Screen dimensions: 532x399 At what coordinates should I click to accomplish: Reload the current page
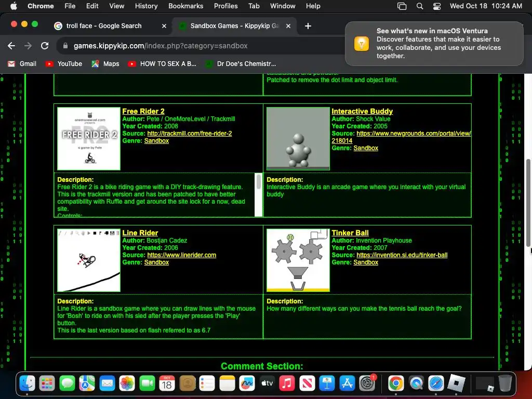(45, 46)
